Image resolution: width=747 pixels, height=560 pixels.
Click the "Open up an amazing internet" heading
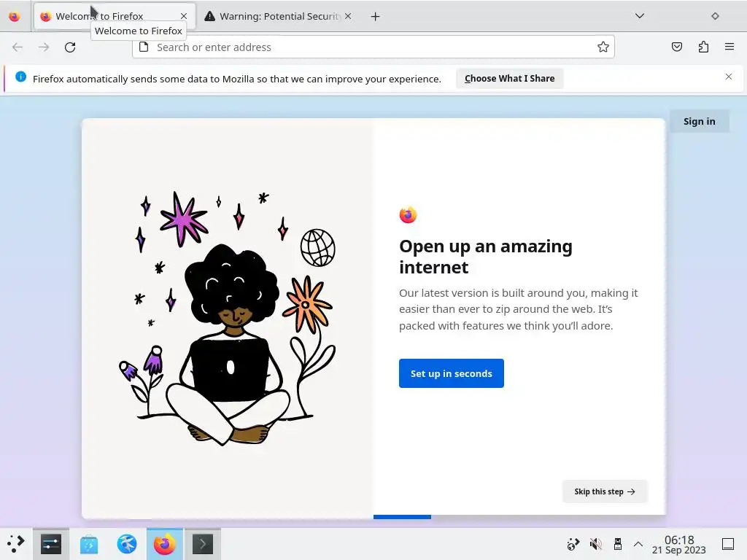click(x=486, y=257)
